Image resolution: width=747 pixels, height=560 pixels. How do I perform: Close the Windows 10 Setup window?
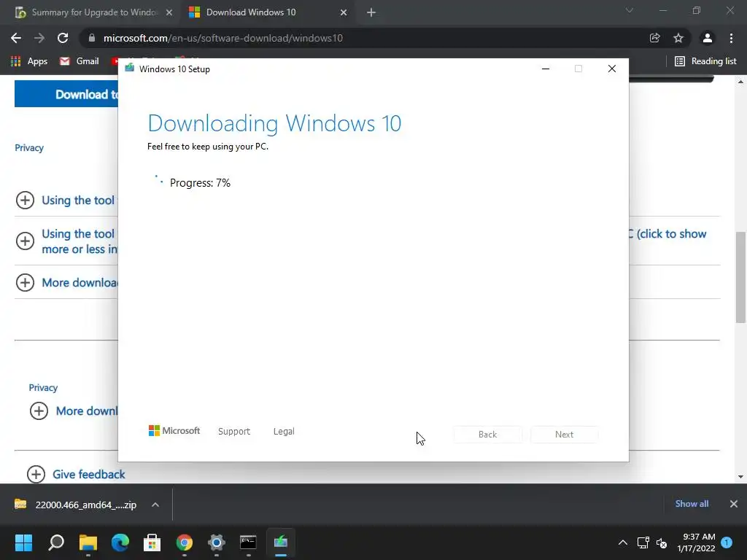612,69
